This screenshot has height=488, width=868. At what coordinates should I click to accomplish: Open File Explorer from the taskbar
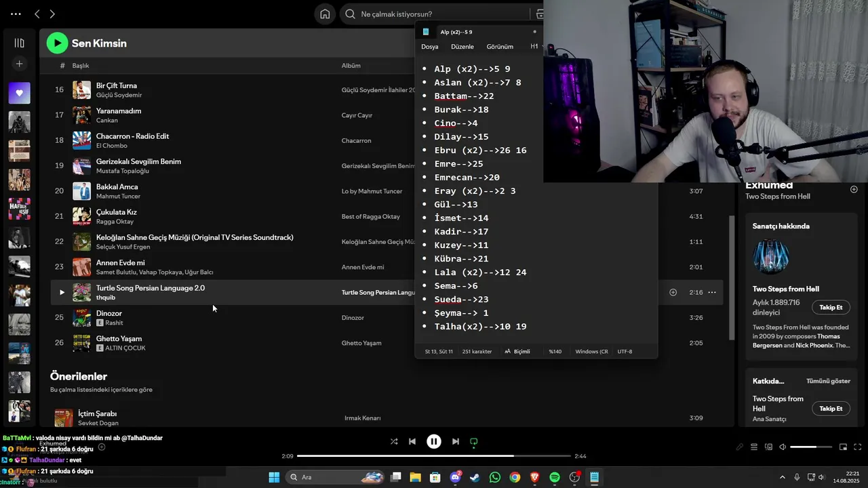tap(416, 477)
